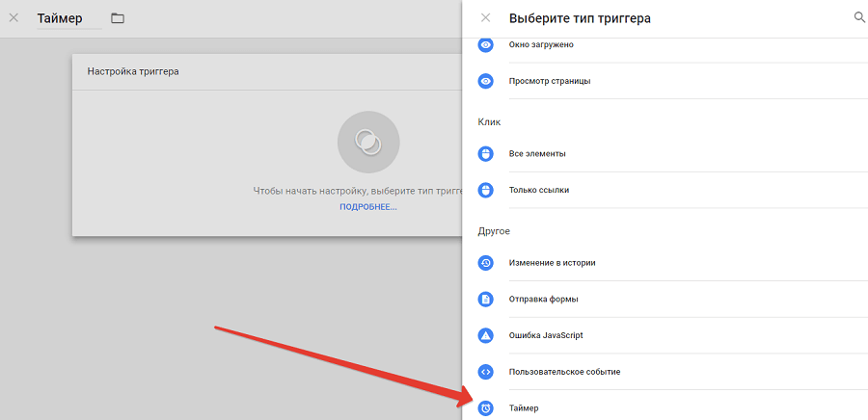The image size is (868, 420).
Task: Click the Timer trigger clock icon
Action: pyautogui.click(x=486, y=408)
